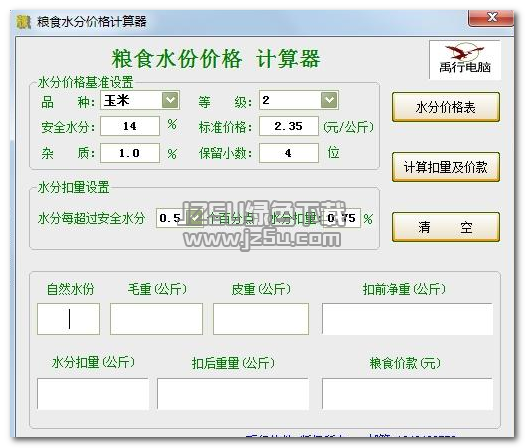Focus the 标准价格 field showing 2.35
This screenshot has width=525, height=448.
click(x=289, y=126)
